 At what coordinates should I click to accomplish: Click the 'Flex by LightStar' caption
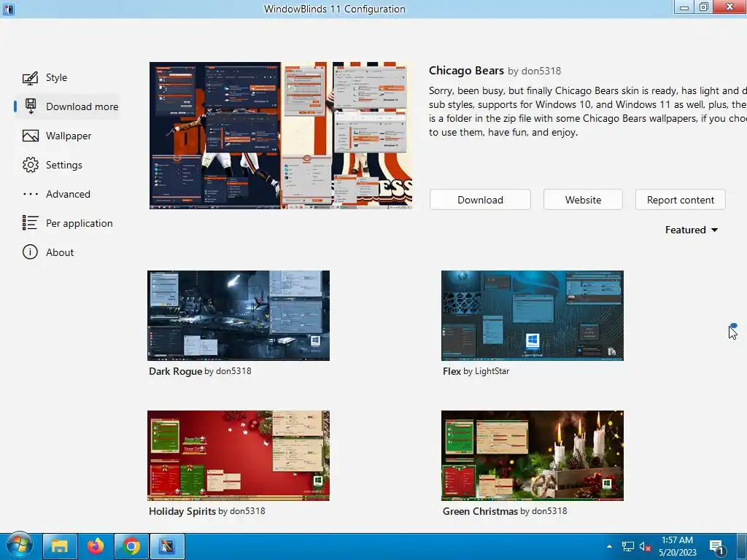coord(476,371)
